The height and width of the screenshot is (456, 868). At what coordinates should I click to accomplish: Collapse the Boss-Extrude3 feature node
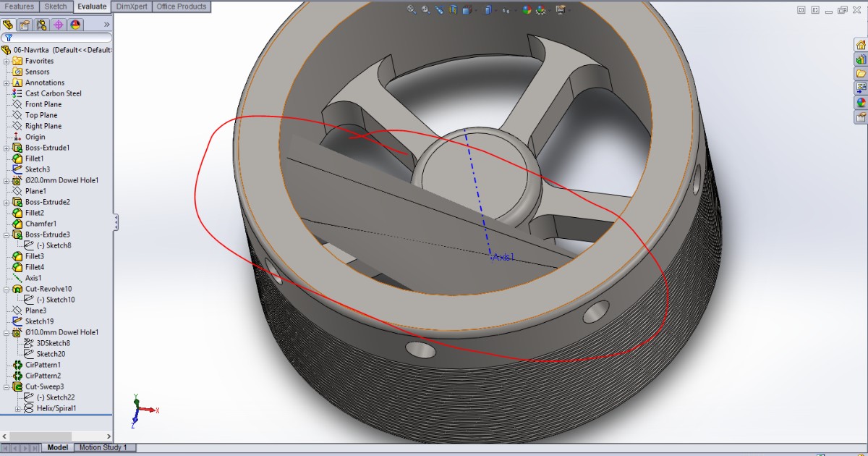[x=7, y=235]
